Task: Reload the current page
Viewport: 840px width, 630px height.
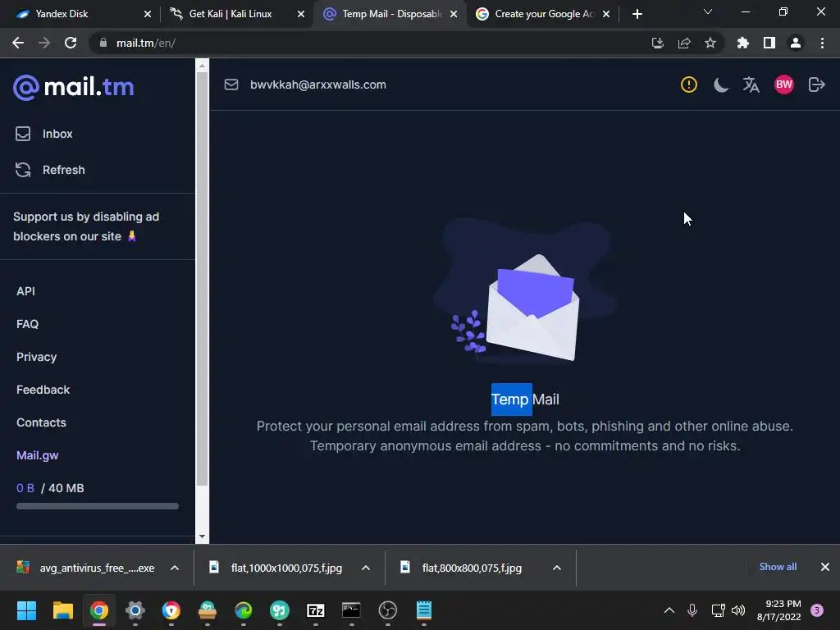Action: (x=71, y=43)
